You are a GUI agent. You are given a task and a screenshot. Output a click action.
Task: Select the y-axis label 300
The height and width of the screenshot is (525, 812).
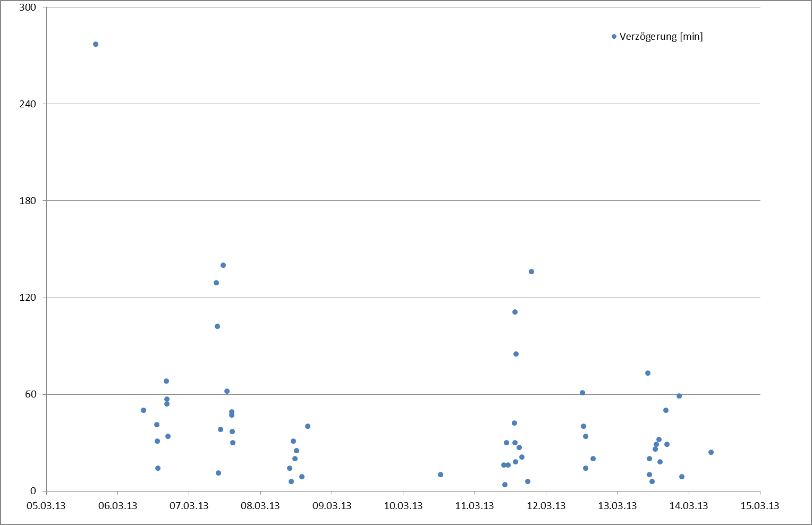[28, 7]
